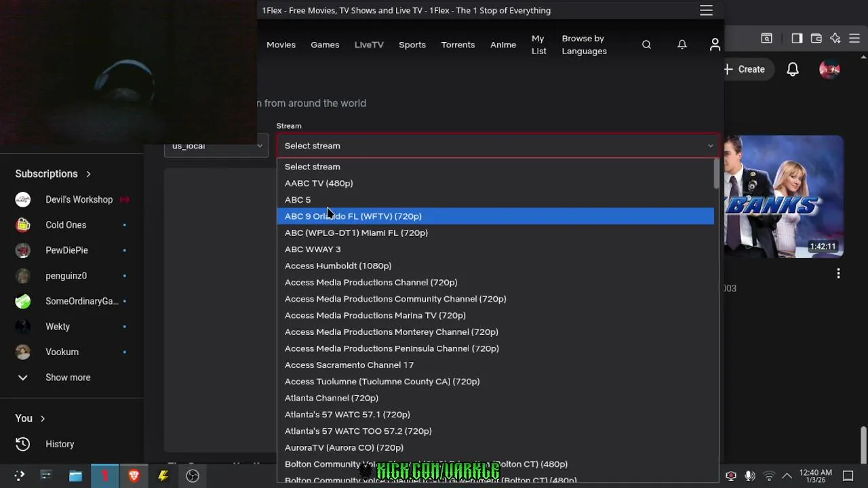This screenshot has width=868, height=488.
Task: Open the KDE application launcher
Action: point(19,476)
